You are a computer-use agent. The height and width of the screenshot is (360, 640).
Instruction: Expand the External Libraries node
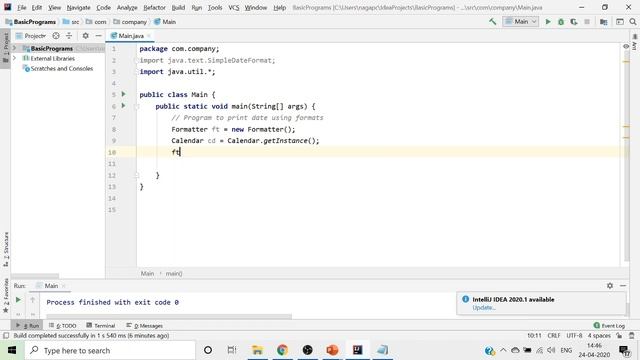[x=15, y=58]
